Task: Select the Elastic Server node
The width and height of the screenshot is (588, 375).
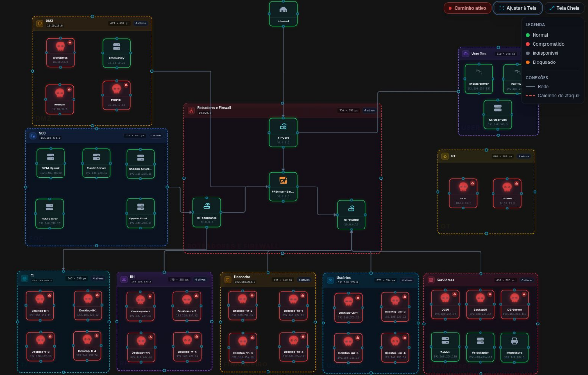Action: pyautogui.click(x=96, y=163)
